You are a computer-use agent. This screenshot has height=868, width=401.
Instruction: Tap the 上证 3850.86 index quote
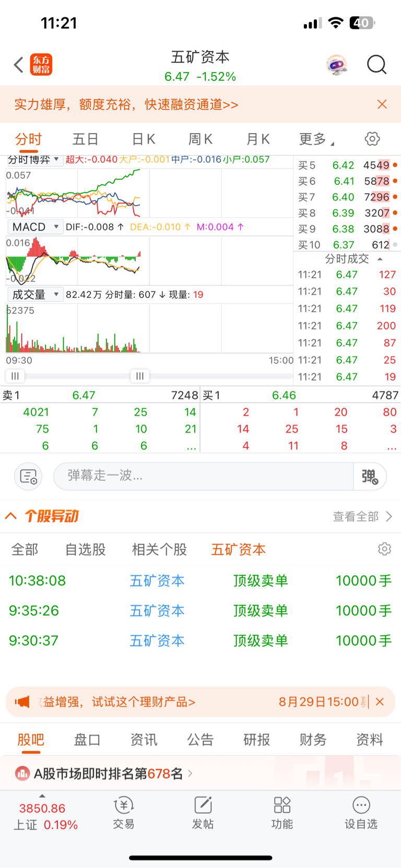coord(45,817)
